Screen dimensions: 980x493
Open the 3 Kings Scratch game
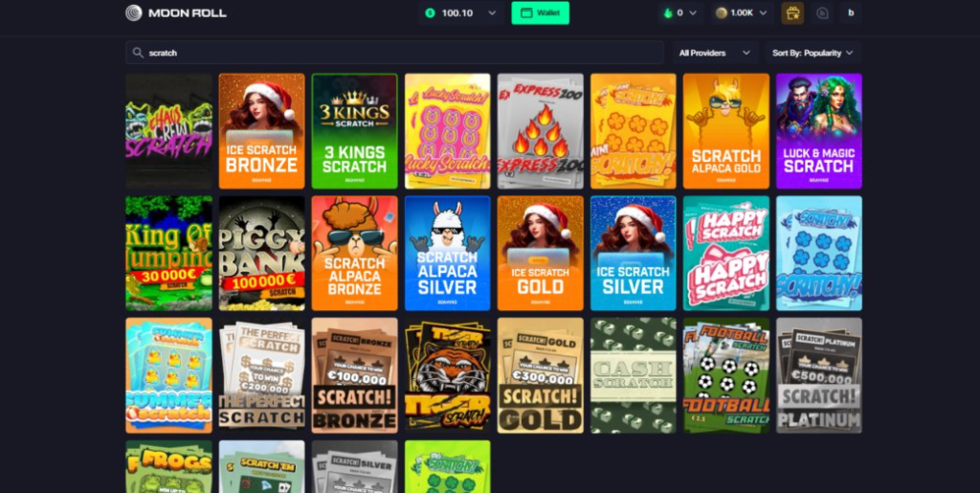[354, 131]
